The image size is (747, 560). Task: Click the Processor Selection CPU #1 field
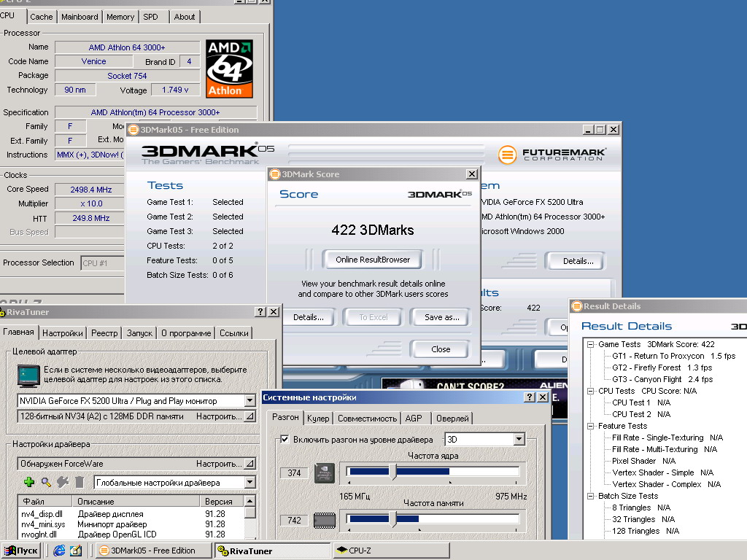pos(102,262)
